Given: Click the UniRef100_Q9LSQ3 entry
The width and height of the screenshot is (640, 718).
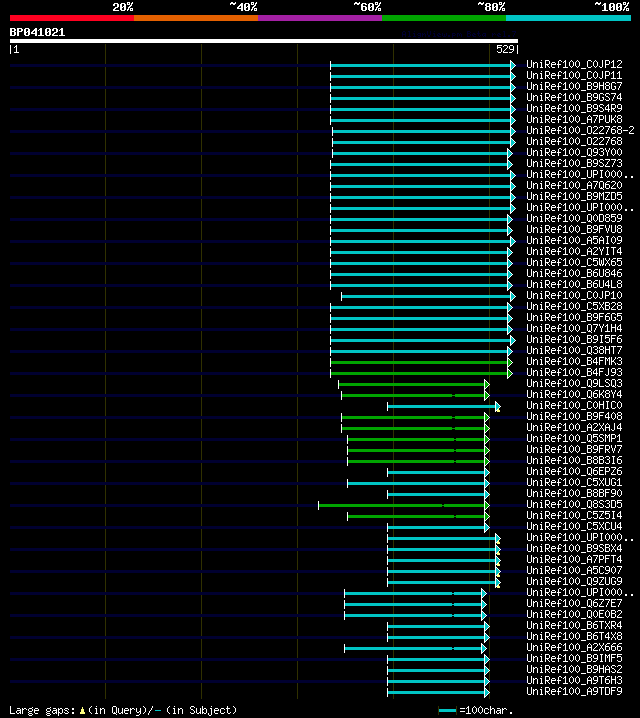Looking at the screenshot, I should (x=574, y=383).
